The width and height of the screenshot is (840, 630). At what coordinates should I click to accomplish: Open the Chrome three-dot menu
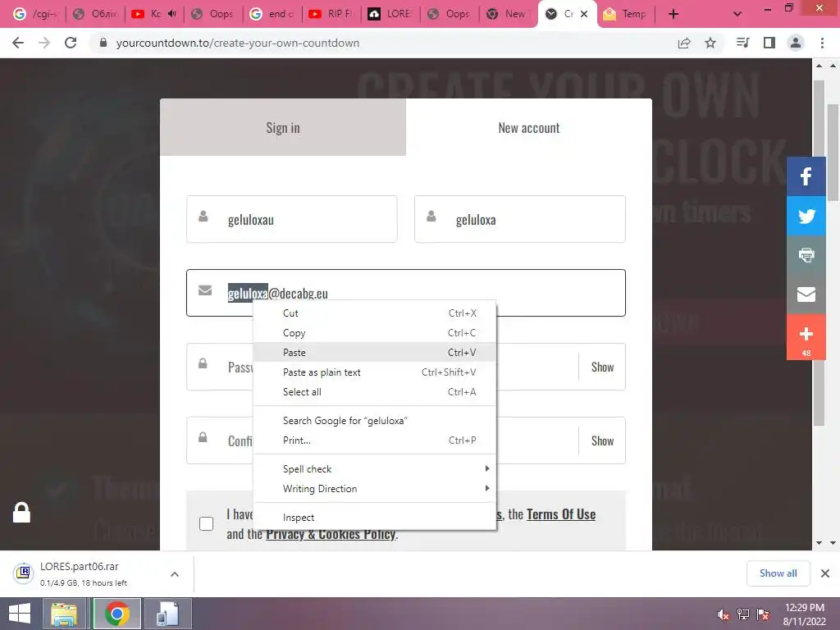click(x=822, y=43)
